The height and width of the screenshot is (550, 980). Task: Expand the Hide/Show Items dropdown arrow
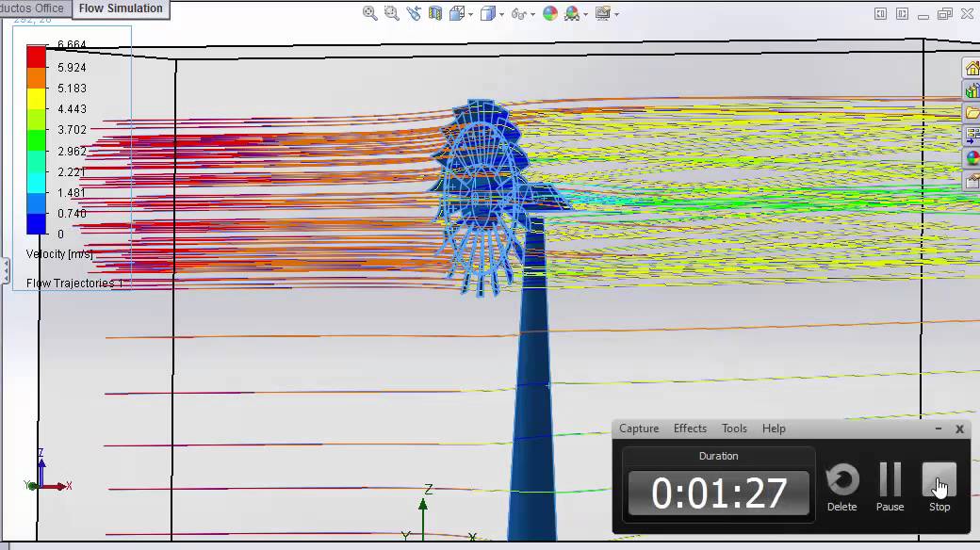tap(532, 14)
